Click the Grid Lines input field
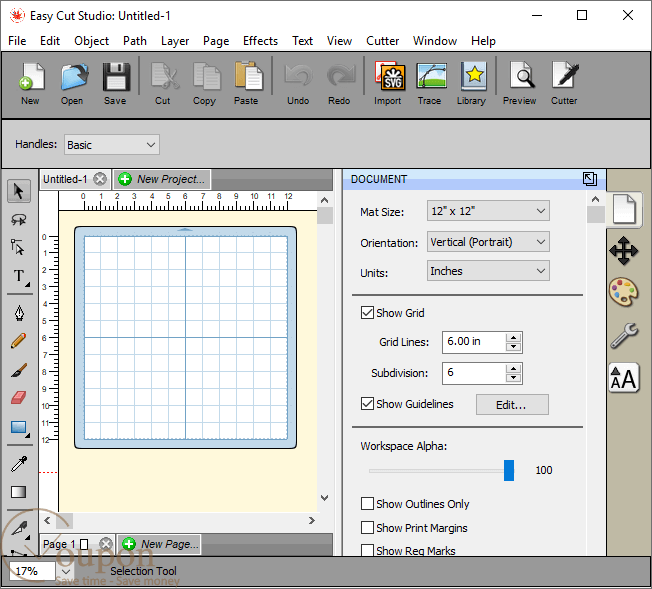This screenshot has height=589, width=652. 474,342
